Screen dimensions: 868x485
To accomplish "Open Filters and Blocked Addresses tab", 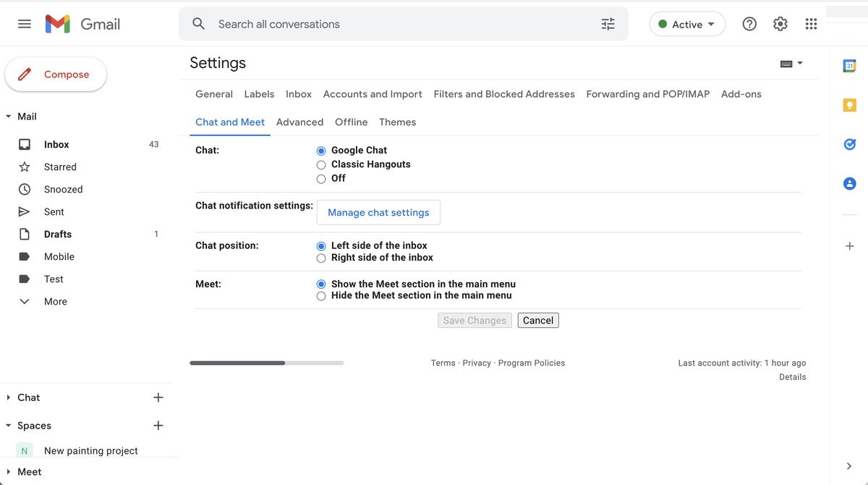I will (504, 94).
